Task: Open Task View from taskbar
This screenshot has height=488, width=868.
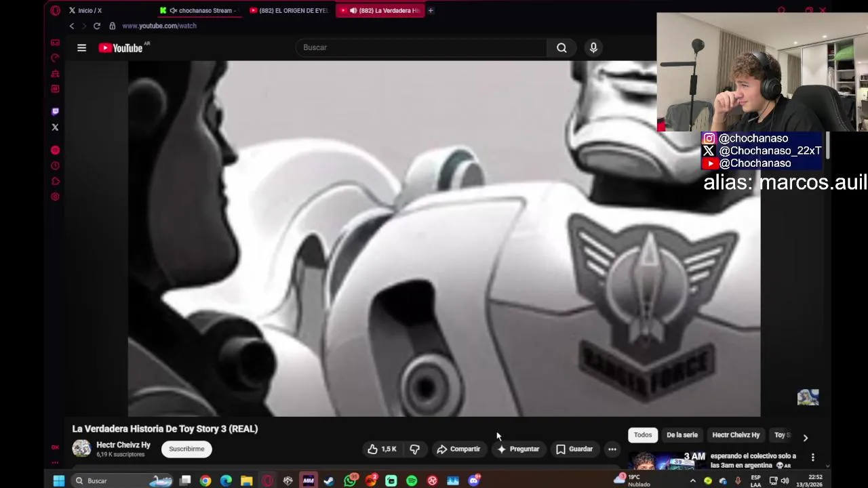Action: coord(185,481)
